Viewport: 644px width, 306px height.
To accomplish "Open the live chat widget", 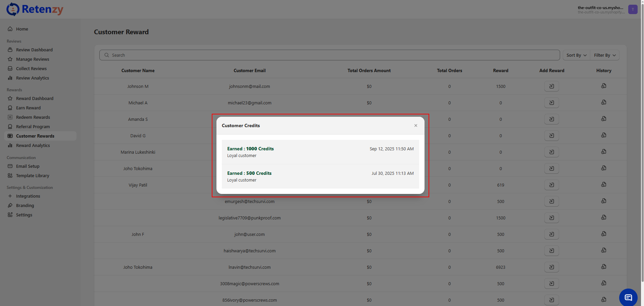I will (x=628, y=297).
